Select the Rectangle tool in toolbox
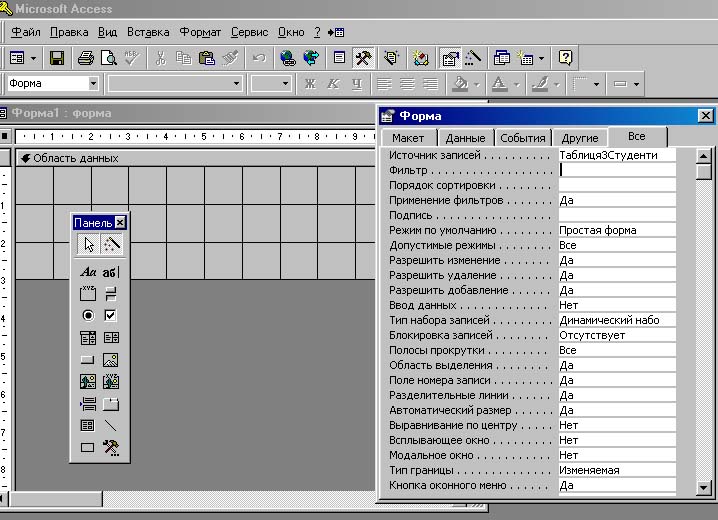718x520 pixels. point(88,447)
